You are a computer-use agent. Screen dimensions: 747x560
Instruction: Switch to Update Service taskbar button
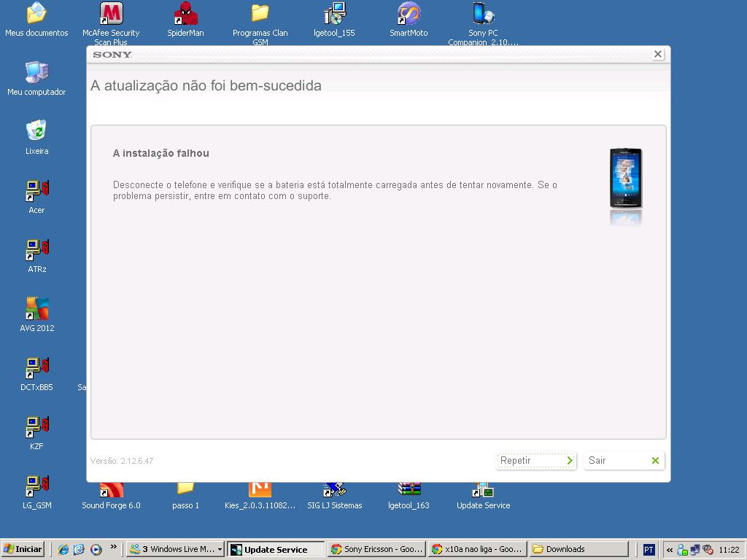coord(275,549)
